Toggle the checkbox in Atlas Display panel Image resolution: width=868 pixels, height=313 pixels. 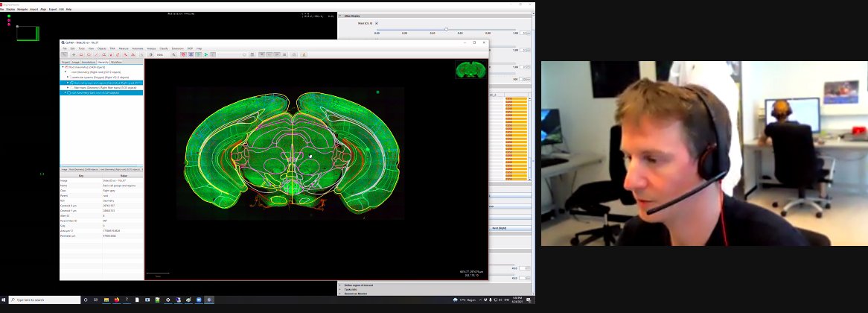click(377, 23)
